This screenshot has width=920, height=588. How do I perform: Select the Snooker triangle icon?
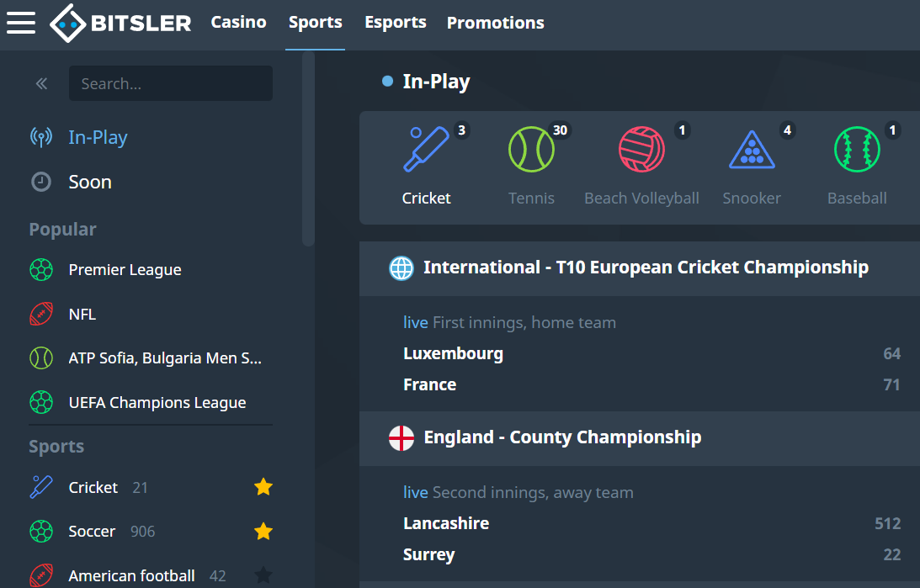(x=751, y=150)
